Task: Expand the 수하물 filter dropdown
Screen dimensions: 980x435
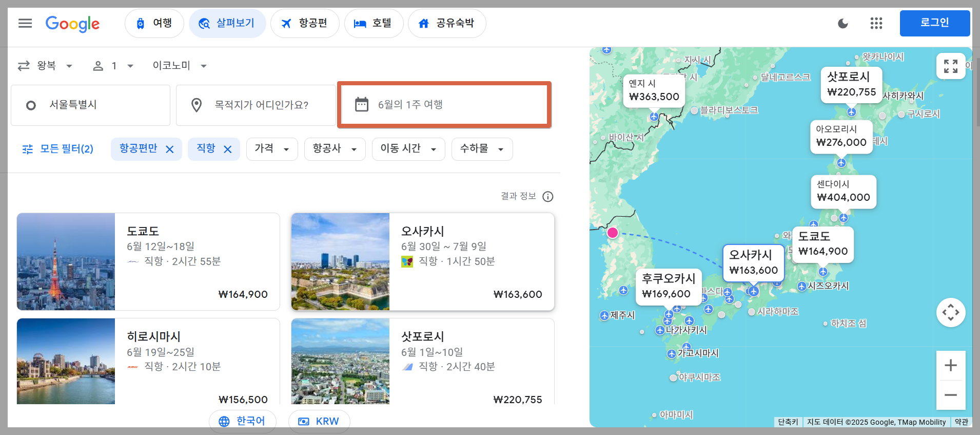Action: (482, 149)
